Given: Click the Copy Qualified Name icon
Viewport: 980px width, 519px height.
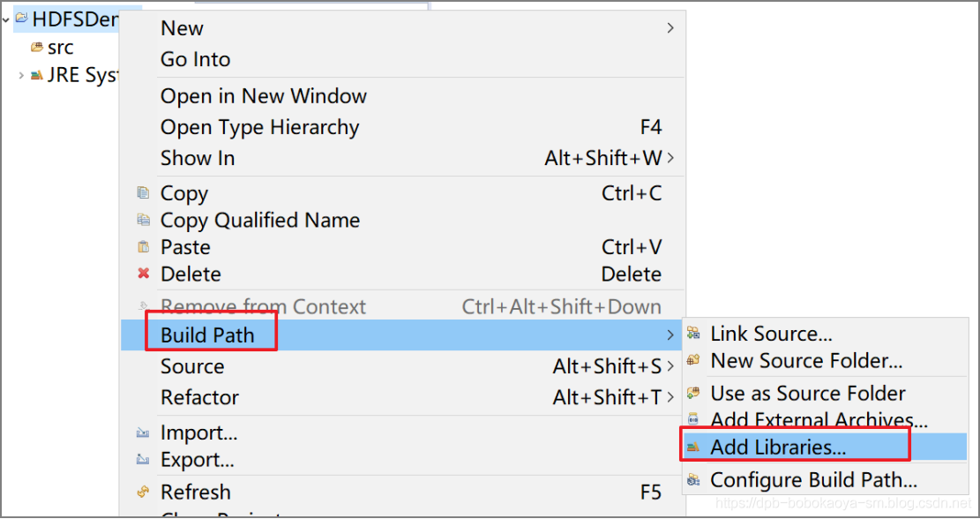Looking at the screenshot, I should 143,220.
